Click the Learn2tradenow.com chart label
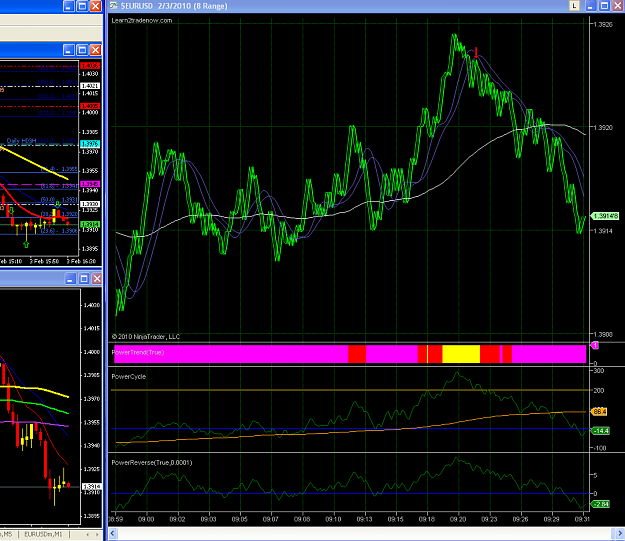 (142, 20)
